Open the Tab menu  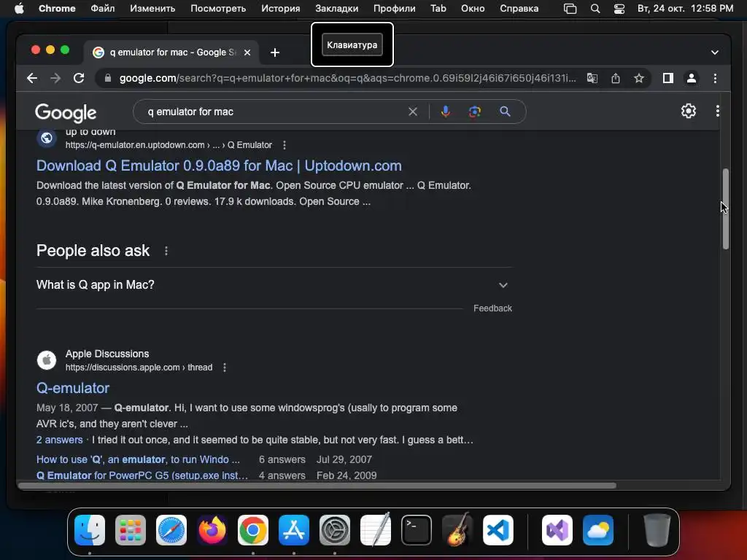click(438, 9)
